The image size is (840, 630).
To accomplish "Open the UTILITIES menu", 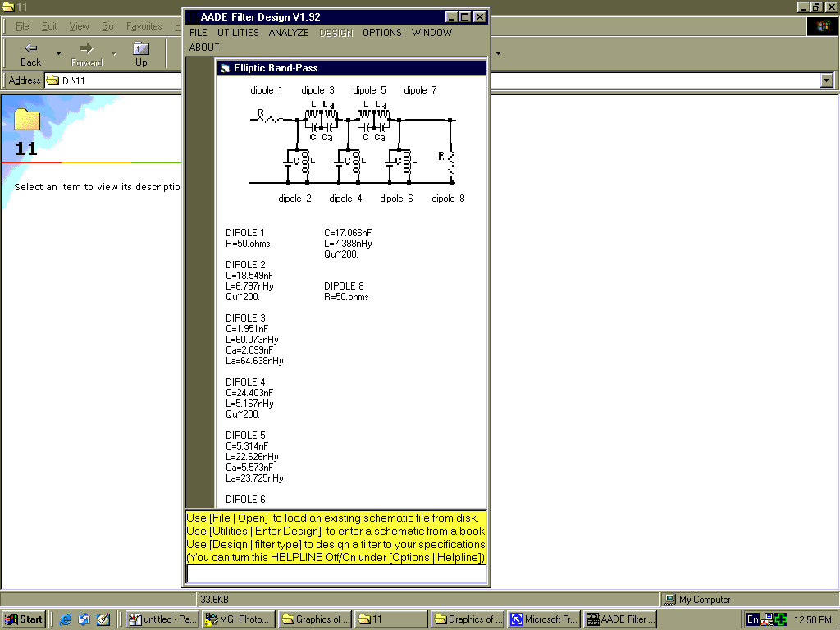I will pyautogui.click(x=238, y=33).
